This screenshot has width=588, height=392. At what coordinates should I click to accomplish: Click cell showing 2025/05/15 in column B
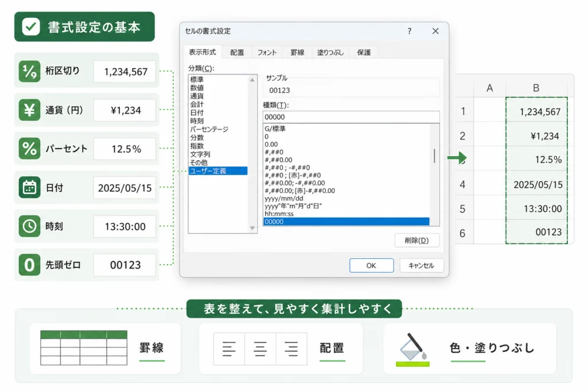tap(537, 184)
